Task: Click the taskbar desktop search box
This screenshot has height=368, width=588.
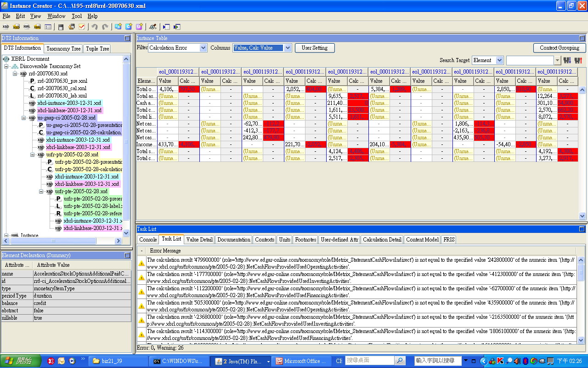Action: click(x=370, y=361)
